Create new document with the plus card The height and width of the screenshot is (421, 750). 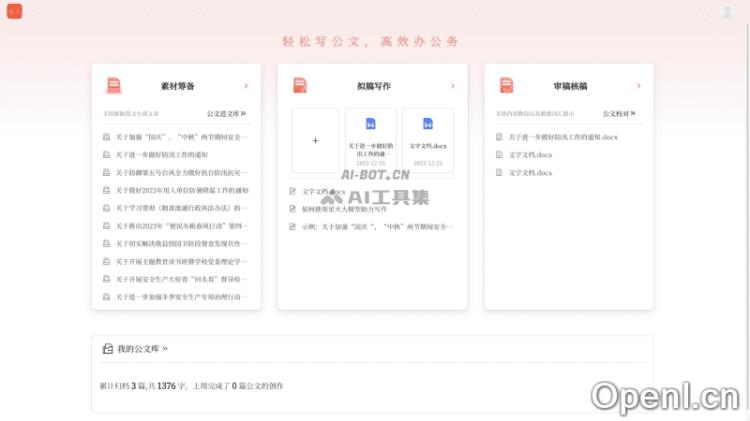tap(315, 141)
